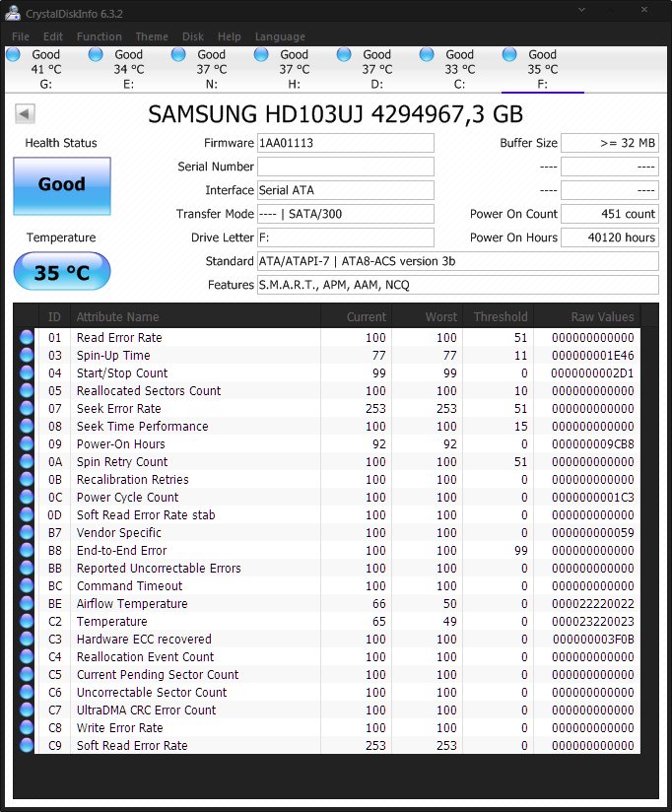Open the Language menu

tap(280, 36)
